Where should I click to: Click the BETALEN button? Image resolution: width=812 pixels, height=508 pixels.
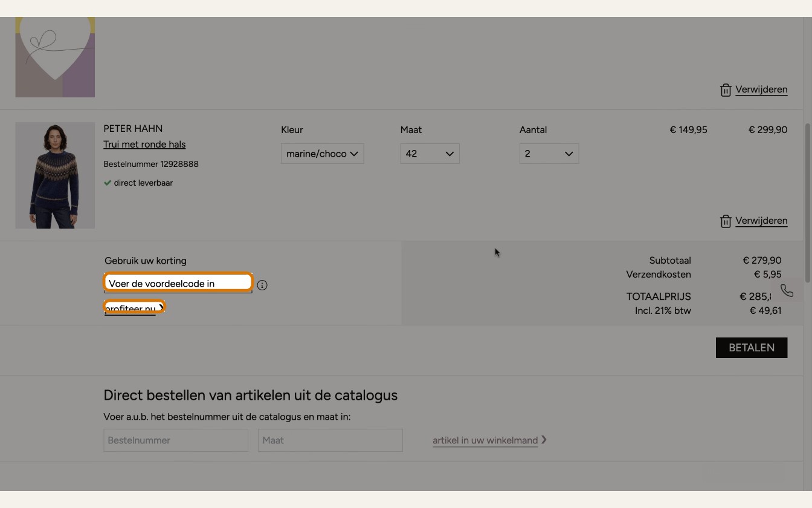[752, 348]
